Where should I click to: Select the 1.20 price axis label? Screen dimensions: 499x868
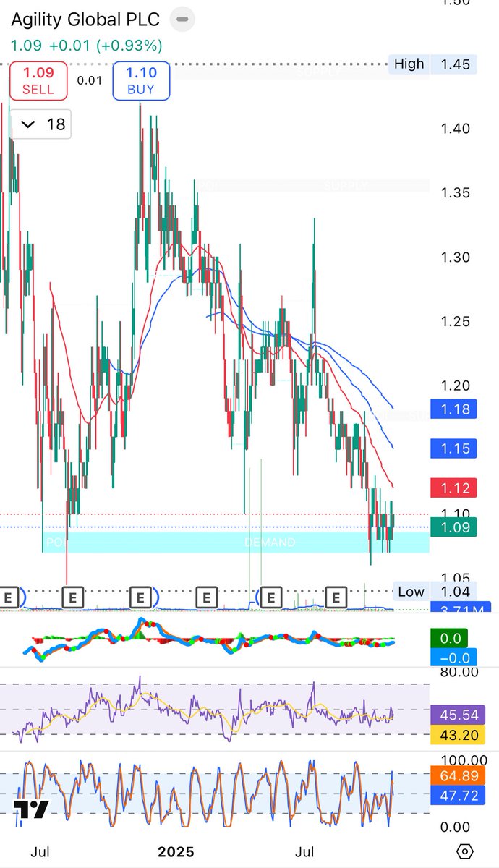click(x=455, y=386)
